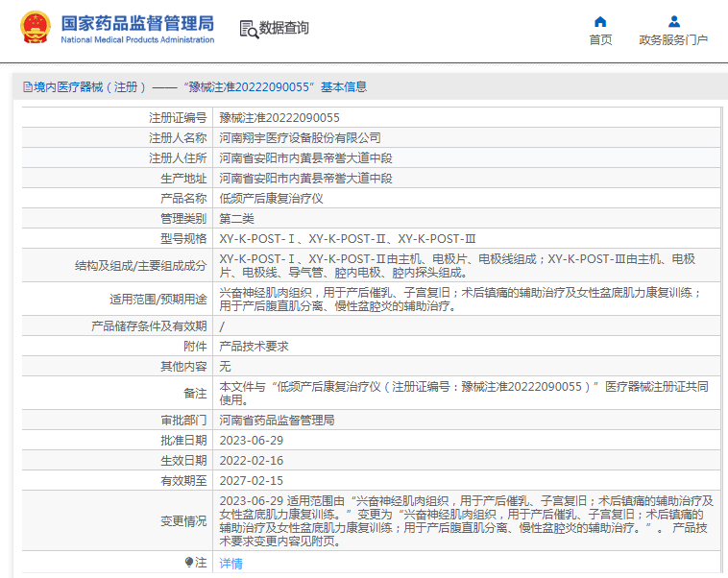
Task: Click 注册人住所 address value
Action: coord(305,158)
